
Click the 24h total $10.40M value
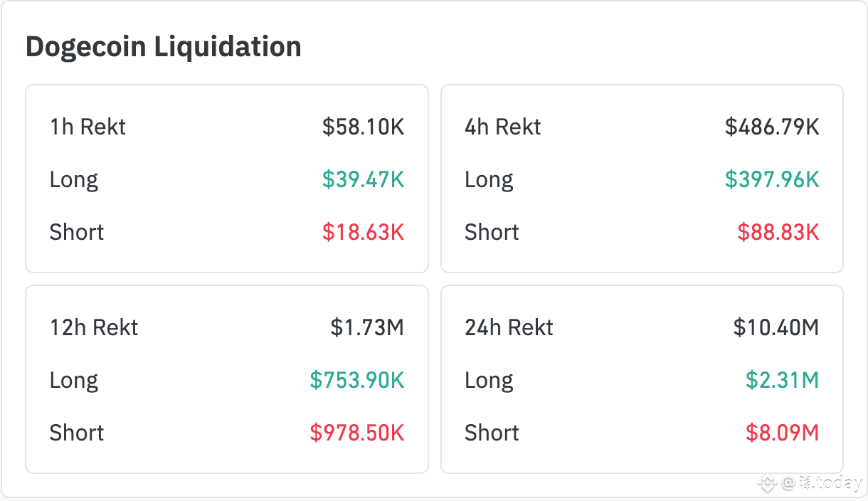tap(776, 328)
